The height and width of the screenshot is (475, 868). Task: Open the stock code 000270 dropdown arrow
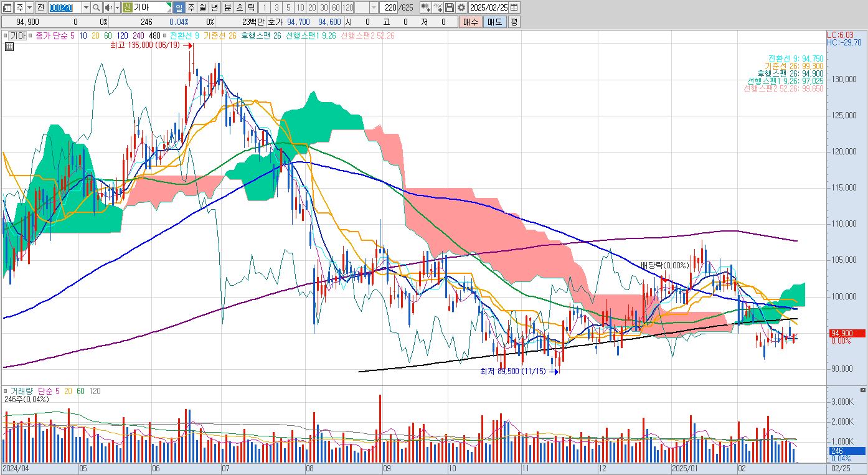pyautogui.click(x=86, y=7)
